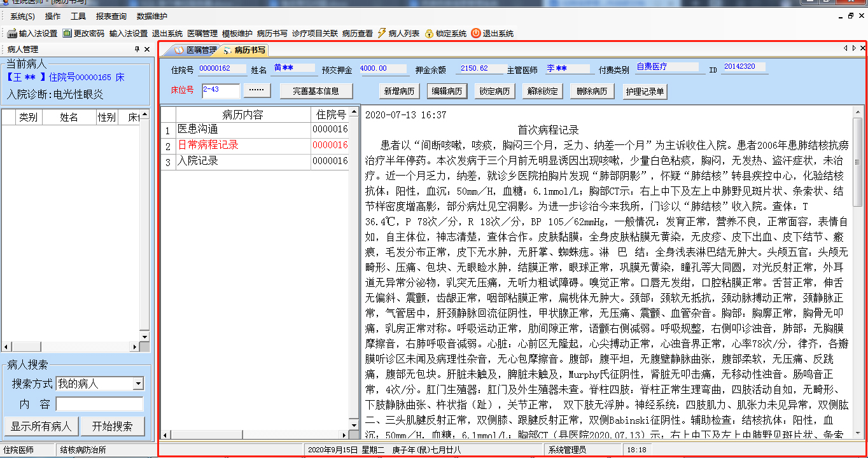Click 系统管理员 in the status bar
This screenshot has width=868, height=458.
[567, 450]
